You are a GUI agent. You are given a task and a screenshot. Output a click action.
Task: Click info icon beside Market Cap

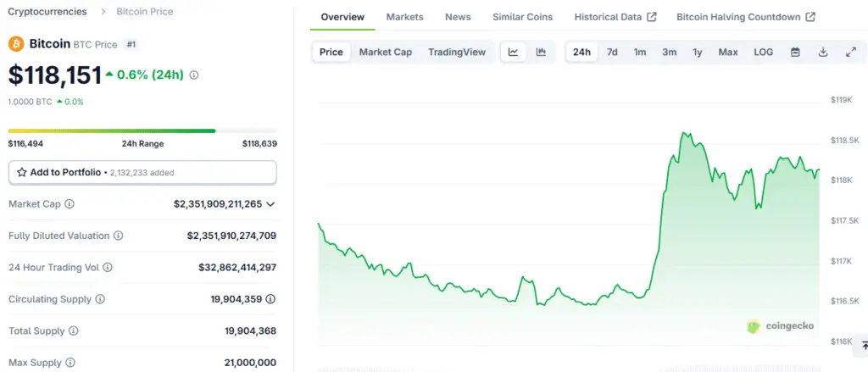click(x=70, y=203)
